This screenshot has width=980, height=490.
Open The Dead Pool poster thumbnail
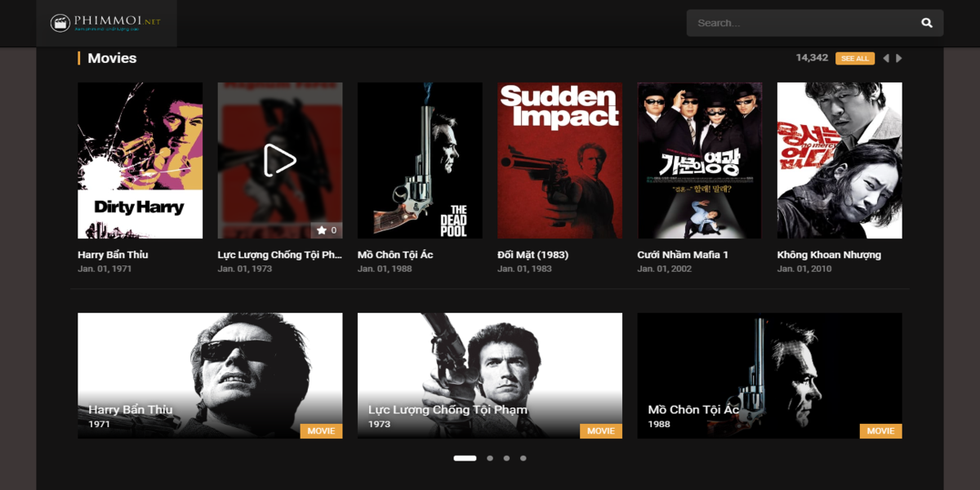420,160
